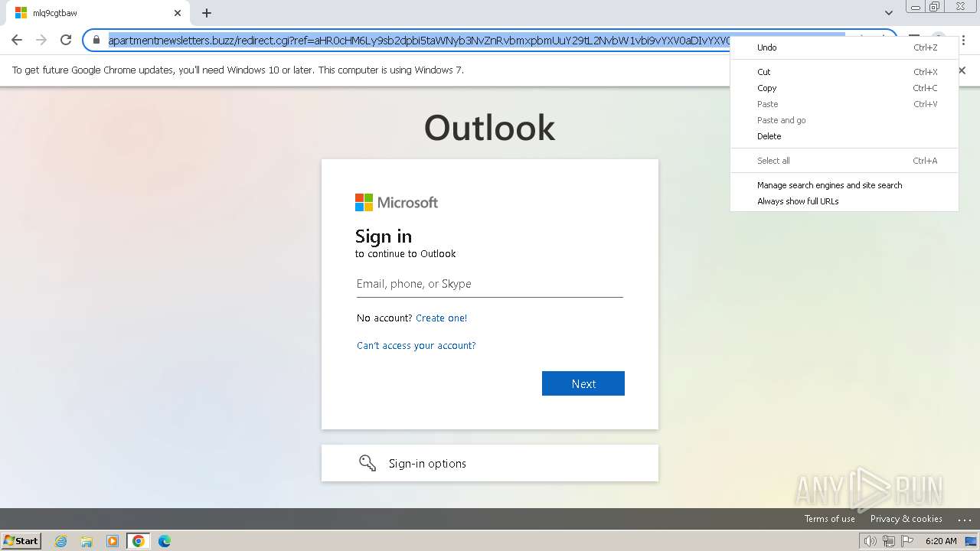980x551 pixels.
Task: Open Manage search engines and site search
Action: (x=844, y=185)
